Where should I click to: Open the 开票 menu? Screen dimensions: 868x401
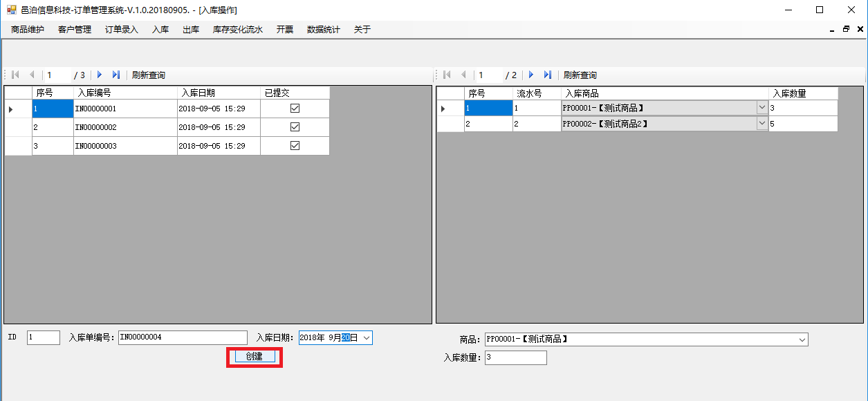click(x=285, y=30)
